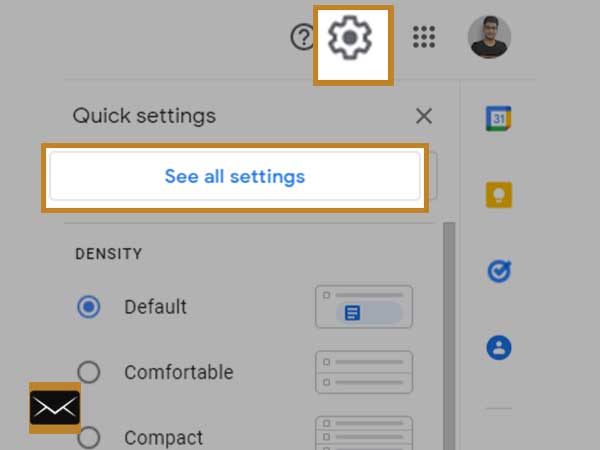600x450 pixels.
Task: Open Google Contacts in side panel
Action: pos(499,348)
